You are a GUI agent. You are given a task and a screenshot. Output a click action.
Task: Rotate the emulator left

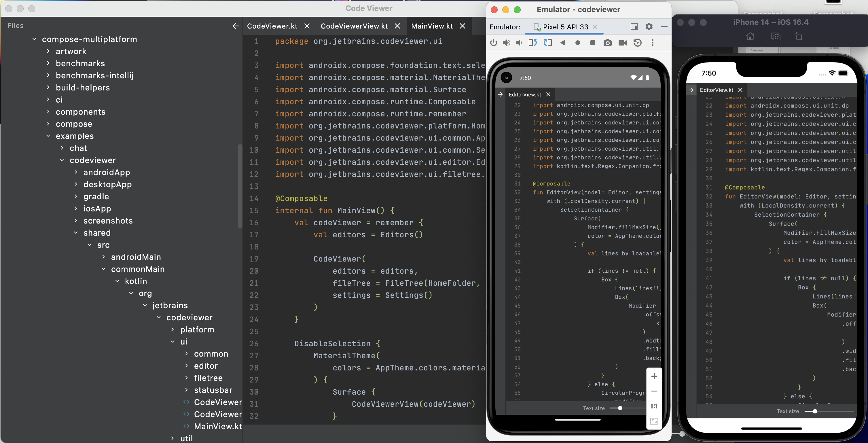point(532,43)
